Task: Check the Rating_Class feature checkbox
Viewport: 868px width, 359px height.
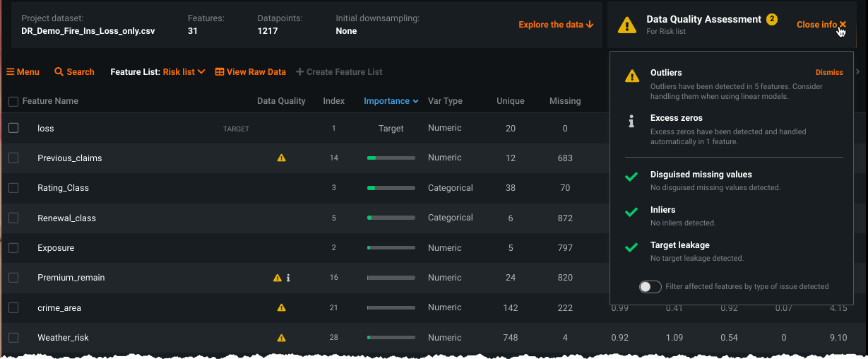Action: (x=13, y=188)
